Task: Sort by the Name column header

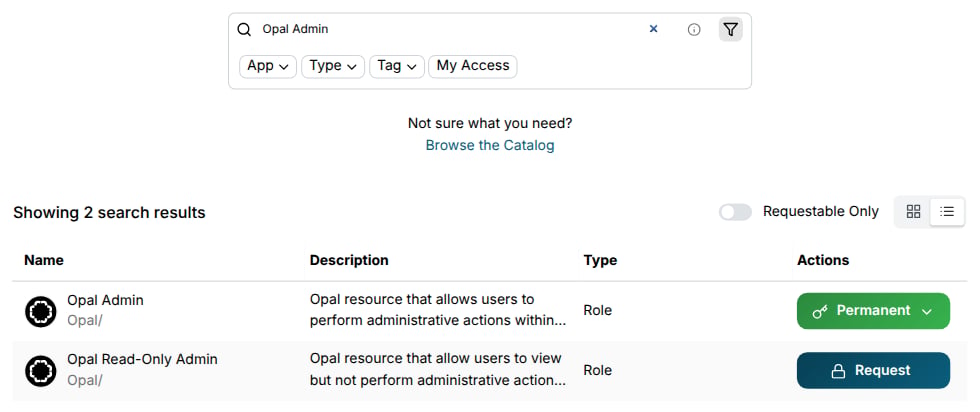Action: tap(44, 260)
